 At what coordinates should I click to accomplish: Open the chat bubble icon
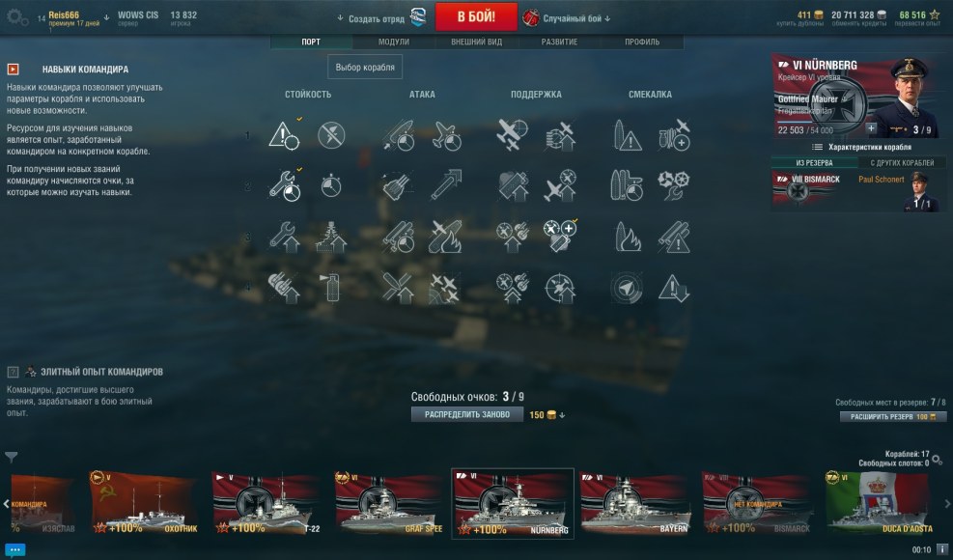[14, 549]
